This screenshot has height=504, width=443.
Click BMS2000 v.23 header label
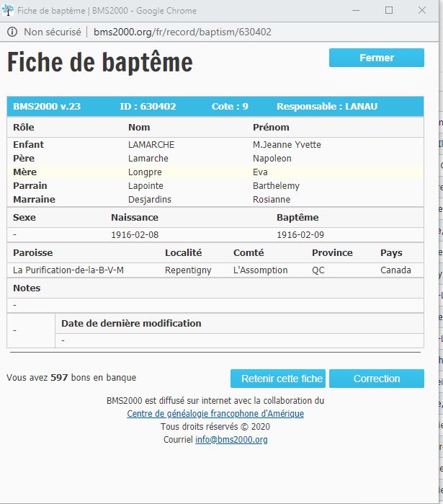(47, 107)
